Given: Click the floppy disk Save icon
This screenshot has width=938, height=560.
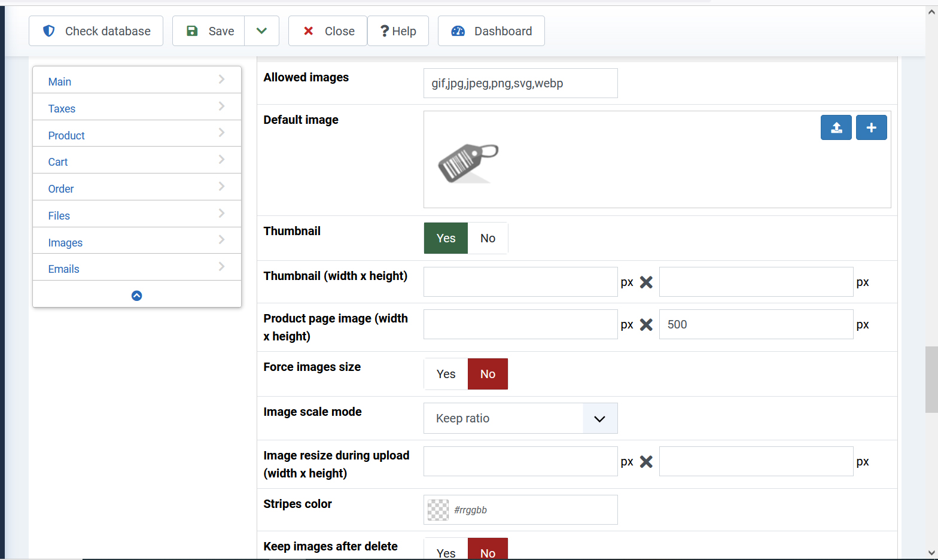Looking at the screenshot, I should click(192, 31).
